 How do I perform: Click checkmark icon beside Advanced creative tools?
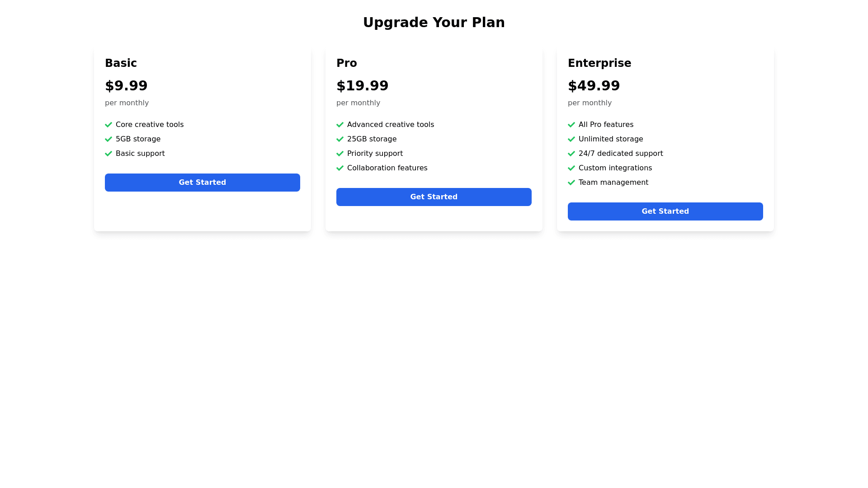pyautogui.click(x=340, y=125)
